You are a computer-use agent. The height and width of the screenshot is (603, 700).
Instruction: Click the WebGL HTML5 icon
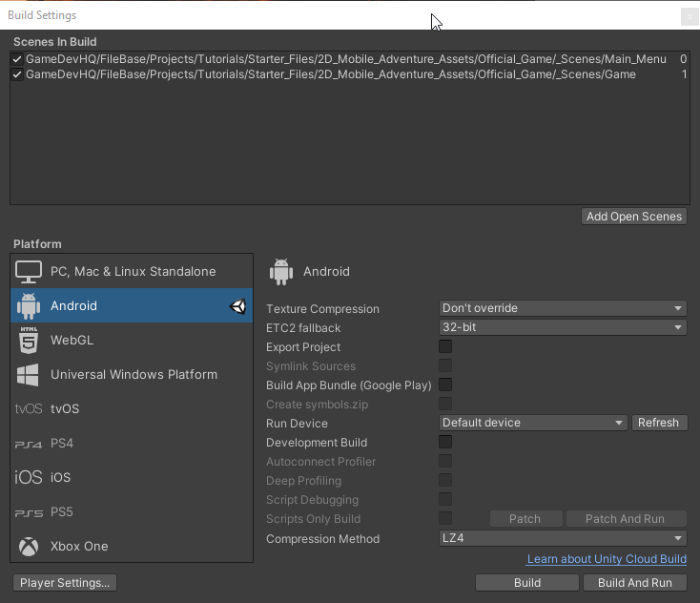[29, 341]
